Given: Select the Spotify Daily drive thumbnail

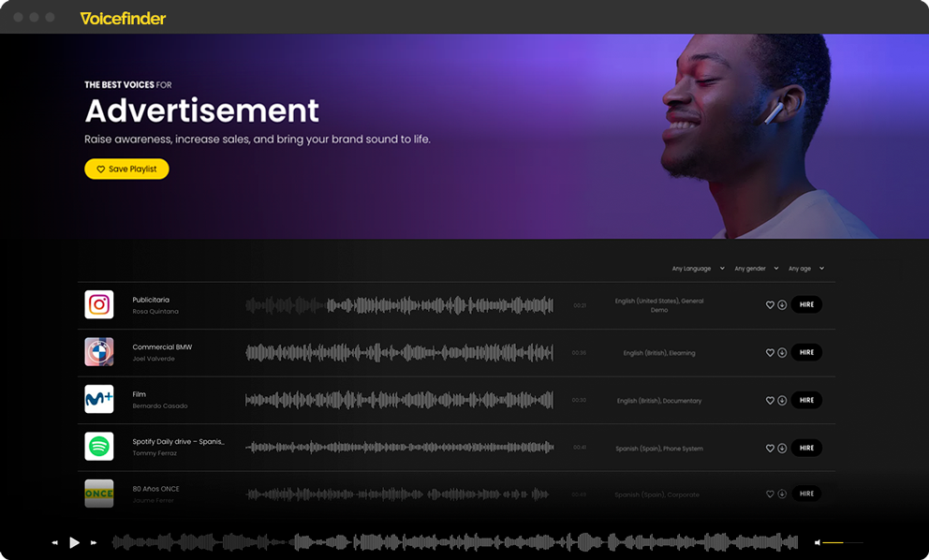Looking at the screenshot, I should click(x=99, y=447).
